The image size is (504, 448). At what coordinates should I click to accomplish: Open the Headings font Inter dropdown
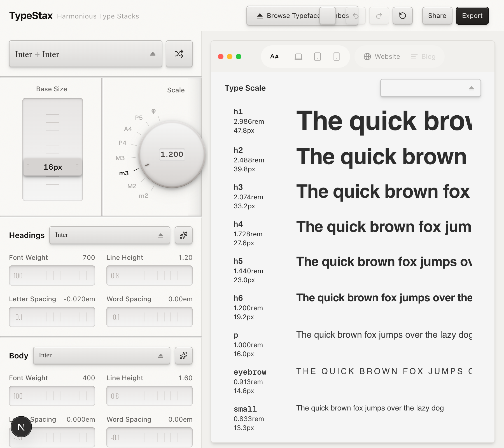click(110, 235)
